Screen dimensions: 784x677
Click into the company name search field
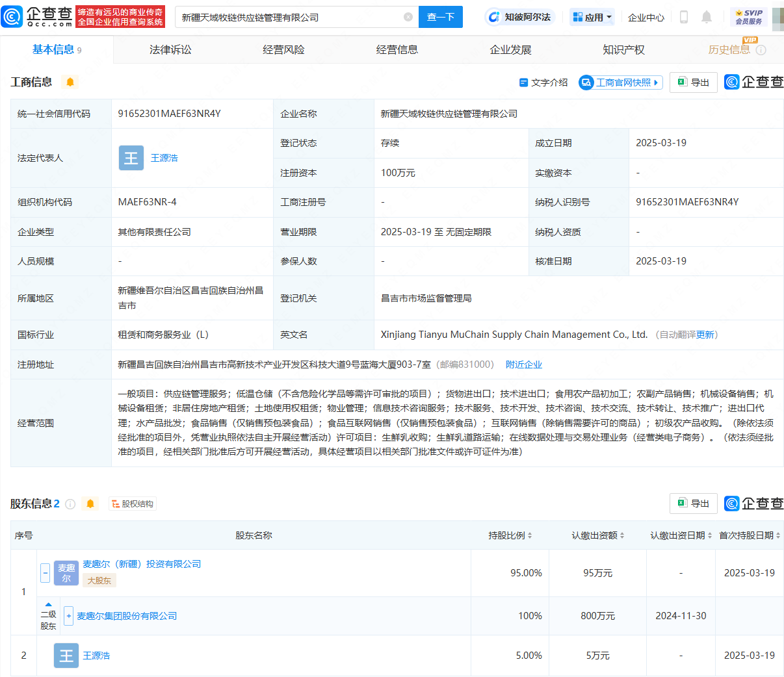coord(289,17)
